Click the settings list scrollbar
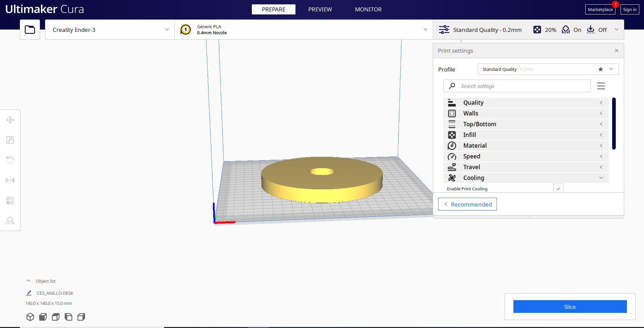 tap(614, 123)
